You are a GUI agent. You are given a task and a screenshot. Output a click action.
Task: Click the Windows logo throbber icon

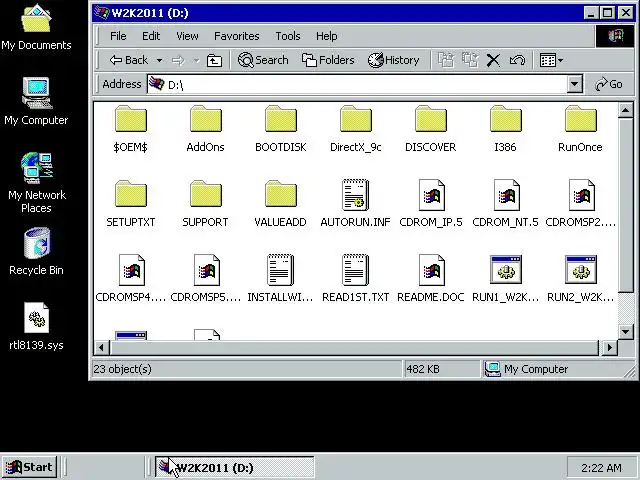(615, 36)
